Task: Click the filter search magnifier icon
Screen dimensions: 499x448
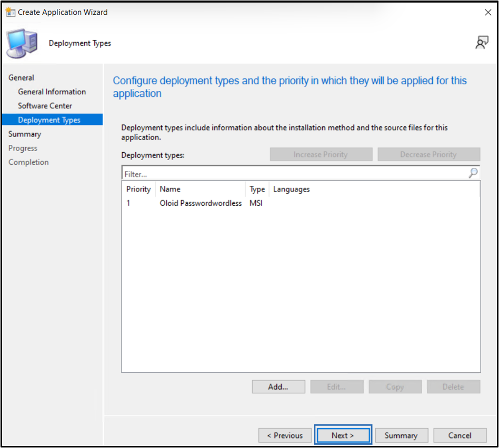Action: pos(473,173)
